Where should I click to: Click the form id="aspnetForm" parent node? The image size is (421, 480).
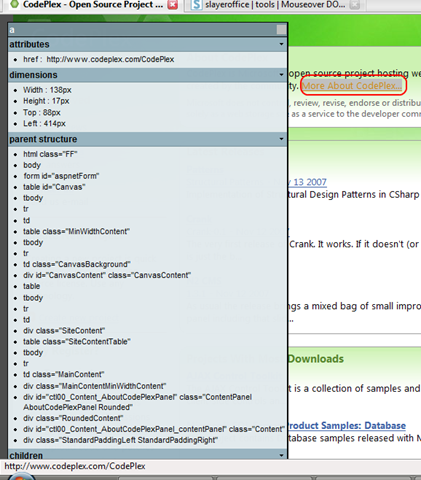61,176
